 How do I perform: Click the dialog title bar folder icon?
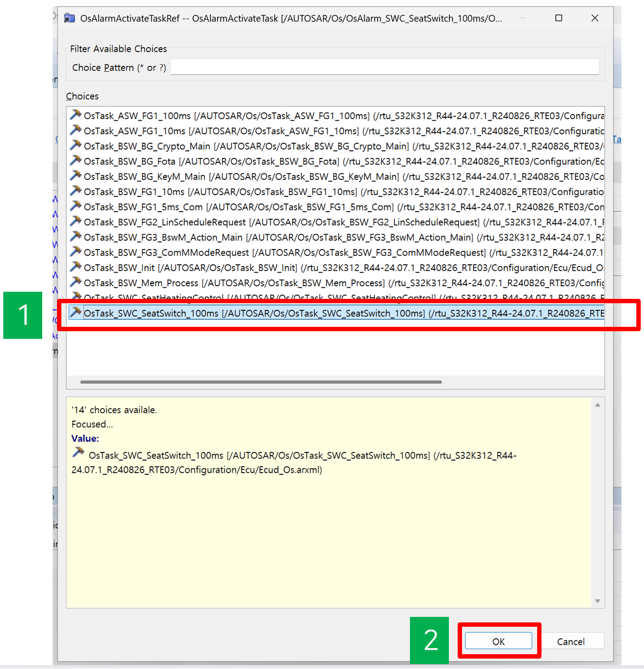click(70, 18)
